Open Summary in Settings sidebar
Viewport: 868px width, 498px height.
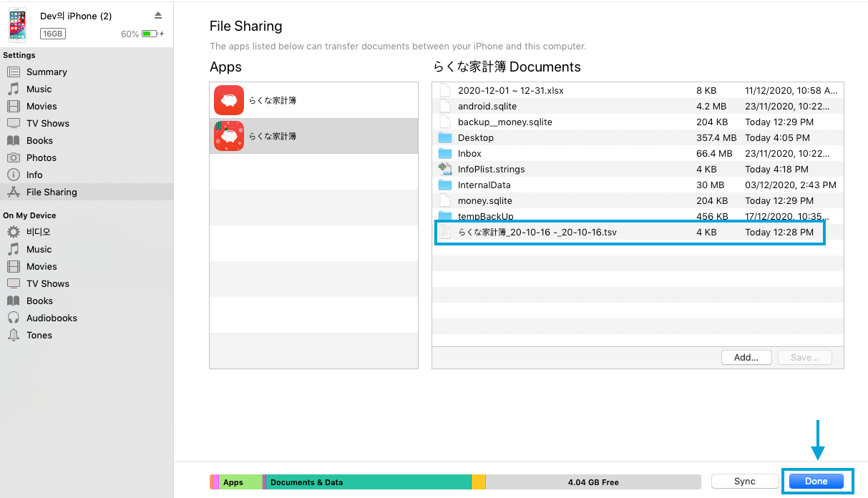tap(47, 72)
